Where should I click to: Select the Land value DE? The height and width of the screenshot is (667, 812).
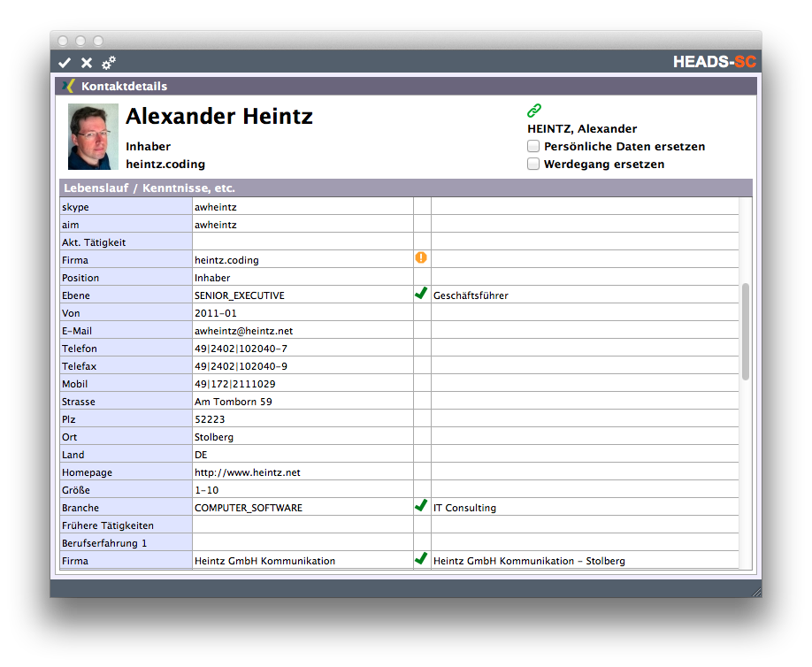click(201, 455)
